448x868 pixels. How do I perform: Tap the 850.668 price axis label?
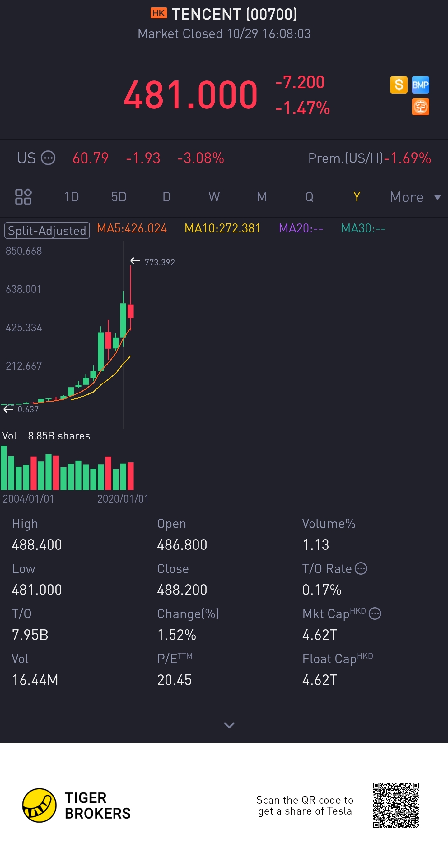click(24, 251)
